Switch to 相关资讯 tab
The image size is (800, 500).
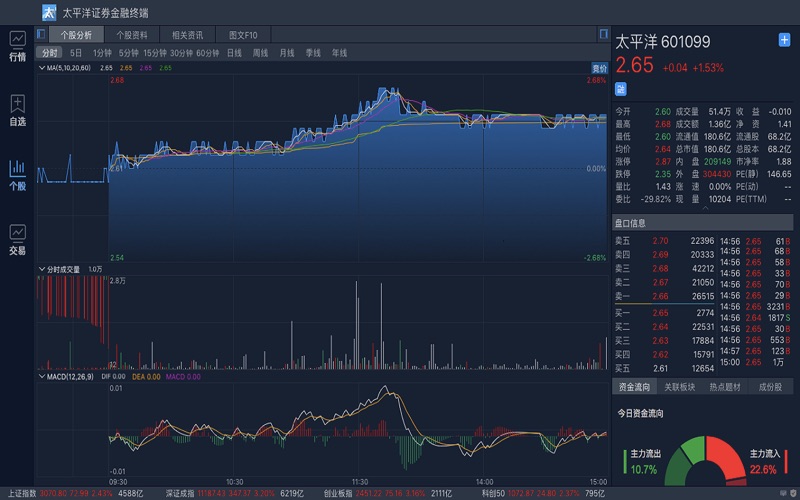[187, 35]
